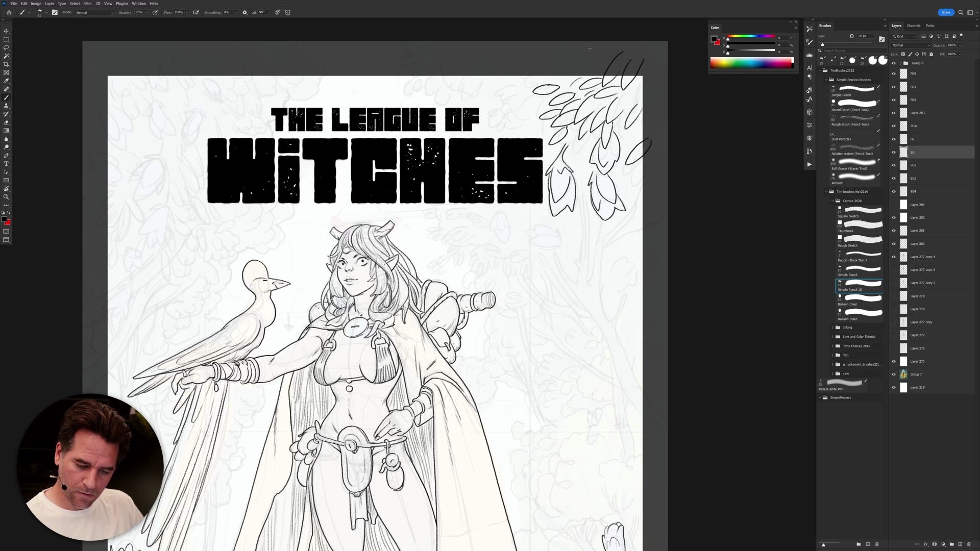Select the Clone Stamp tool
Viewport: 980px width, 551px height.
click(x=6, y=106)
